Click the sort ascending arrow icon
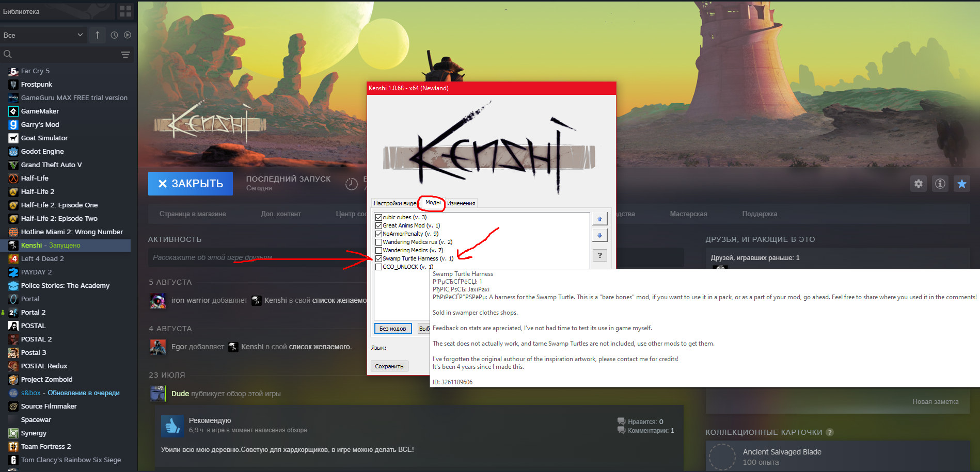 coord(97,35)
